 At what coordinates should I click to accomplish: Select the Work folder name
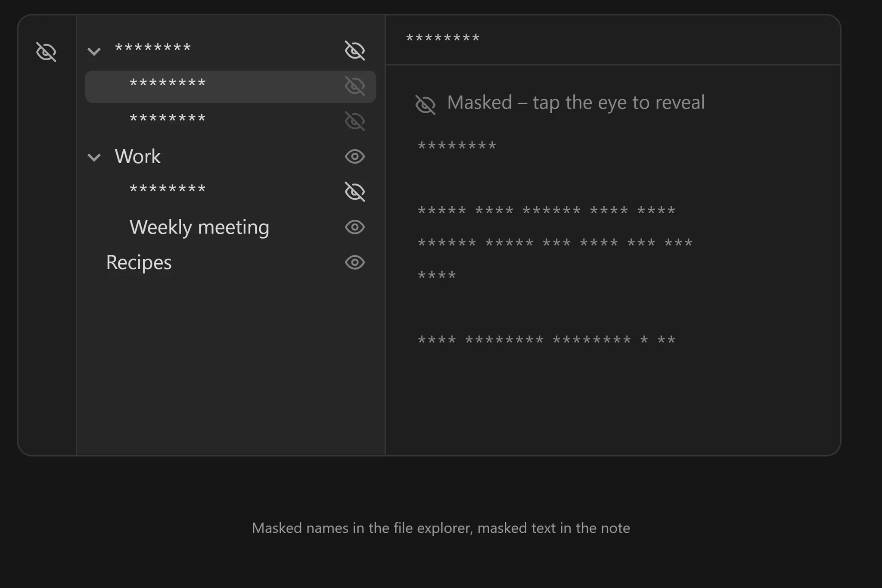pos(137,156)
